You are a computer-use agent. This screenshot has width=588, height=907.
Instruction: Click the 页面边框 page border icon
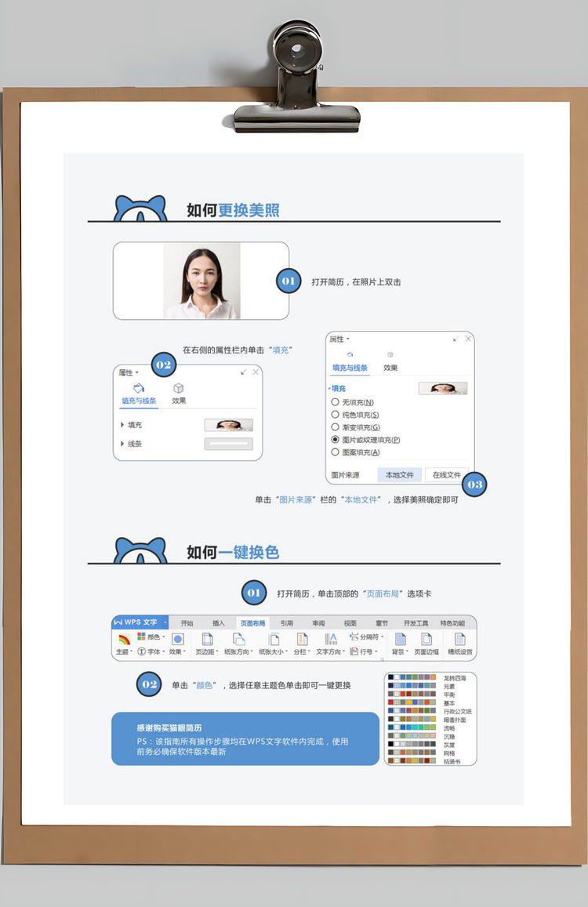coord(426,639)
